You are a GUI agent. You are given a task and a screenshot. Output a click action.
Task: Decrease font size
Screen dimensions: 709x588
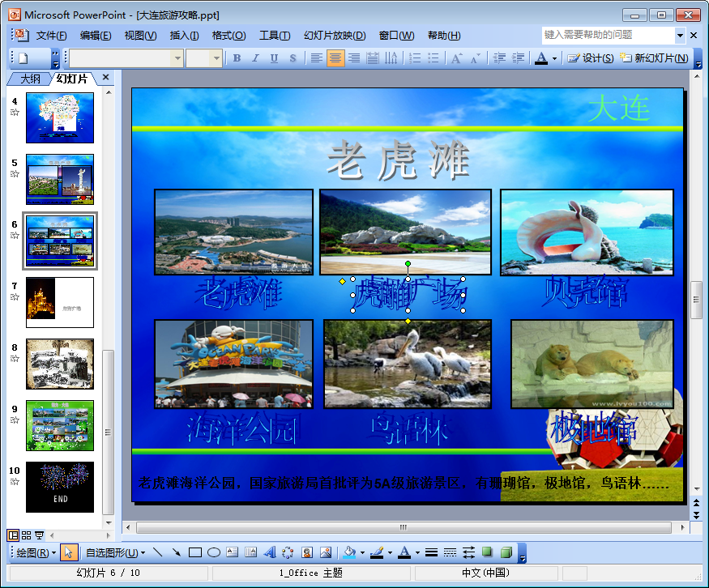(x=475, y=58)
